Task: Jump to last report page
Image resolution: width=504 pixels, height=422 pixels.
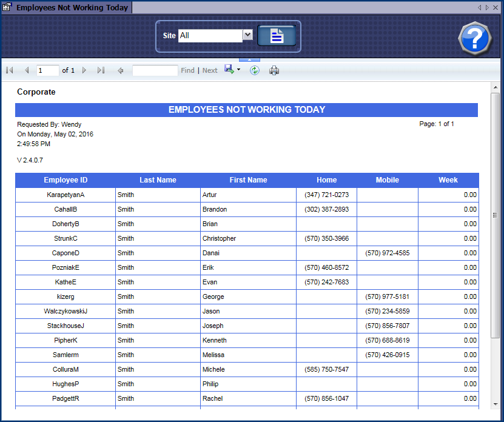Action: (x=101, y=70)
